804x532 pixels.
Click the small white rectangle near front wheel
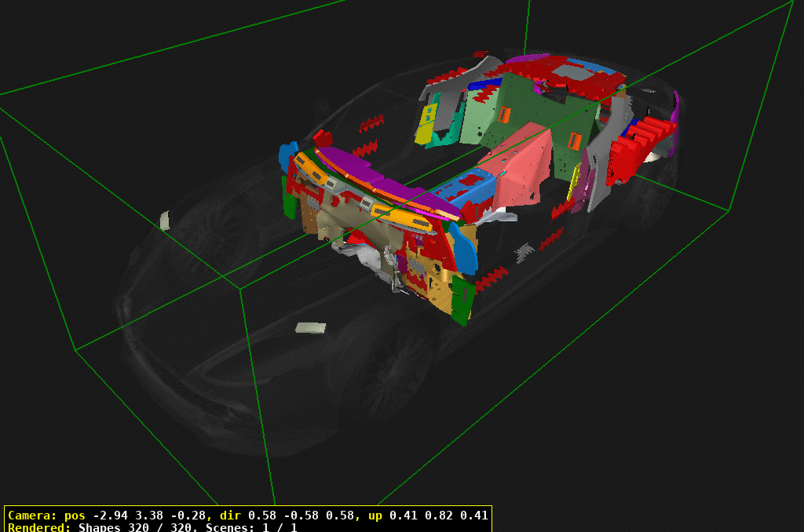pyautogui.click(x=310, y=327)
